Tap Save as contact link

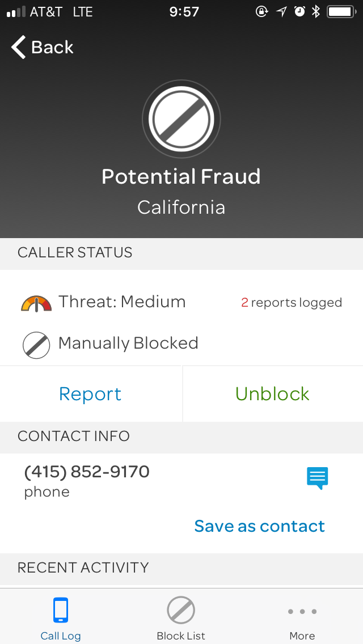click(x=259, y=526)
